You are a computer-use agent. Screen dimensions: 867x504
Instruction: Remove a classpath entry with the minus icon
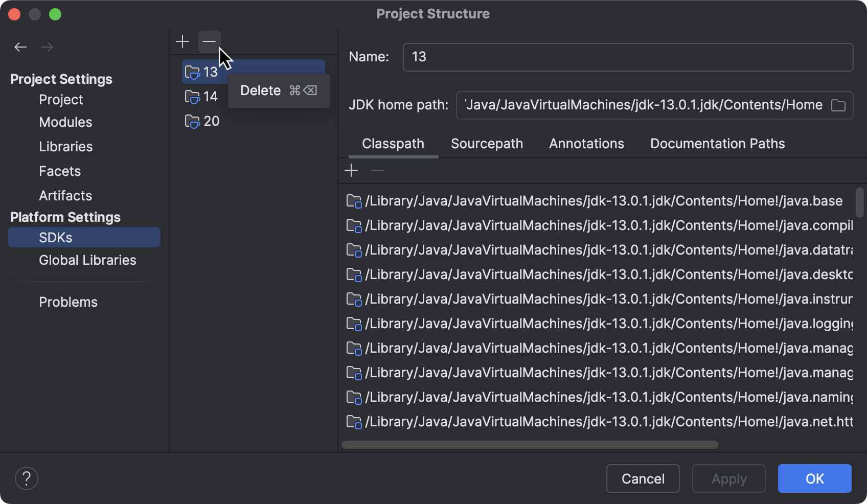coord(377,170)
